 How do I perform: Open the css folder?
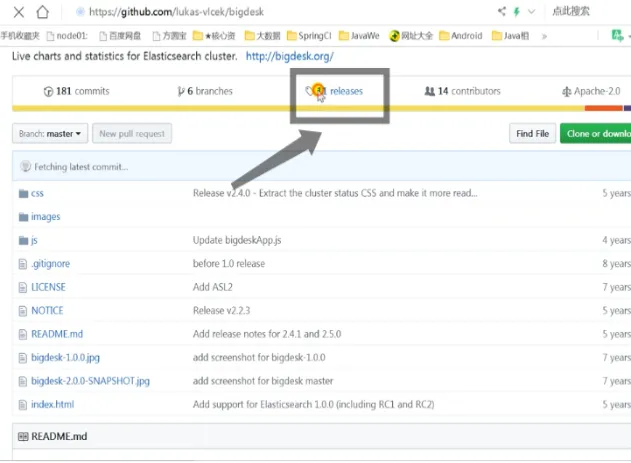(x=37, y=193)
